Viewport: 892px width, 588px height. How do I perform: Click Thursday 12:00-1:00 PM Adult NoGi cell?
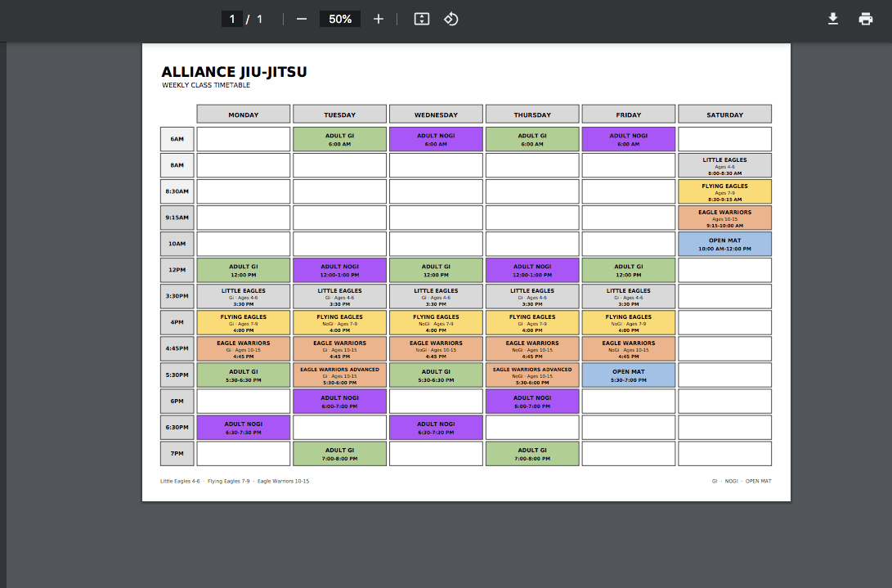(x=532, y=270)
